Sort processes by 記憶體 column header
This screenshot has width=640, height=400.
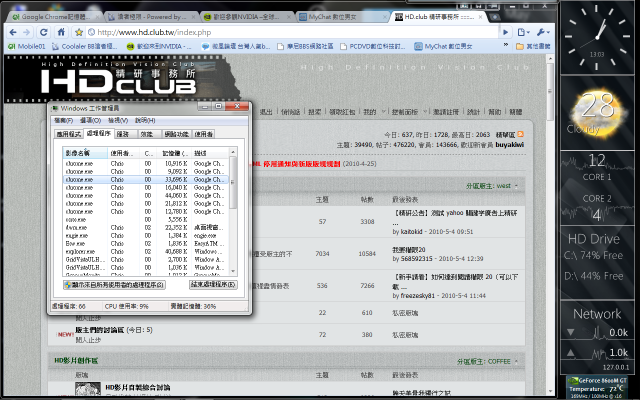pyautogui.click(x=174, y=153)
